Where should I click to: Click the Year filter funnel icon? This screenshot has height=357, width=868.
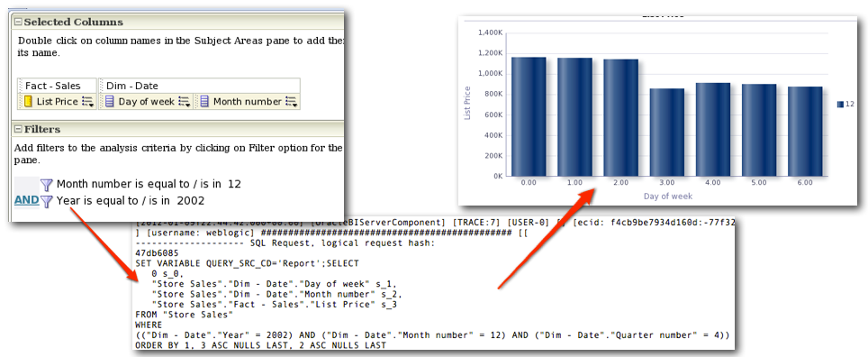[x=47, y=201]
